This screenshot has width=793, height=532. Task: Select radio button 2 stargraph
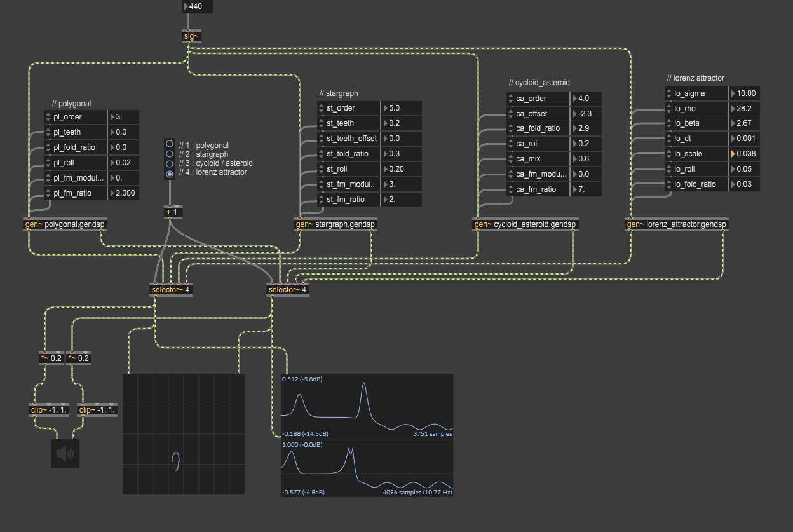click(170, 153)
